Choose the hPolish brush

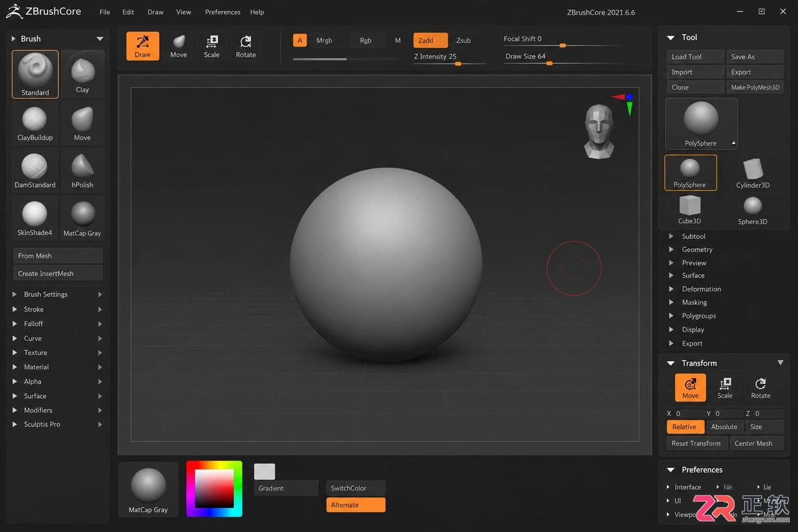click(x=83, y=171)
